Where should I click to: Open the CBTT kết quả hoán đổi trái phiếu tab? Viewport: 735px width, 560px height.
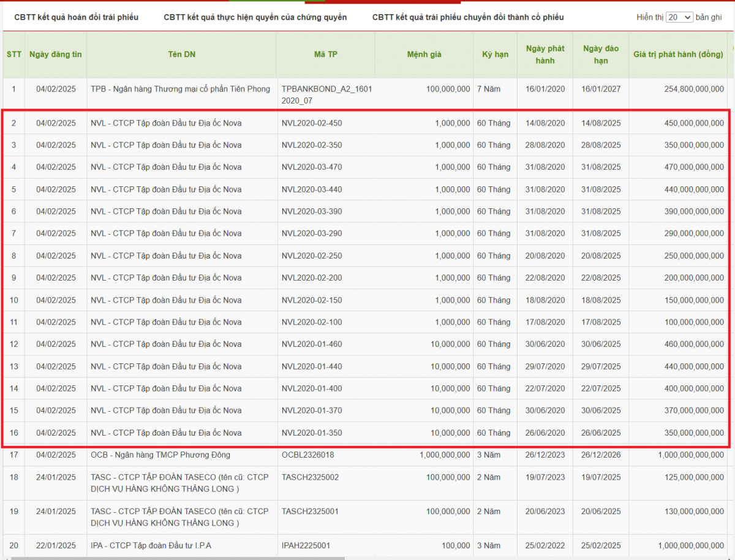tap(76, 17)
